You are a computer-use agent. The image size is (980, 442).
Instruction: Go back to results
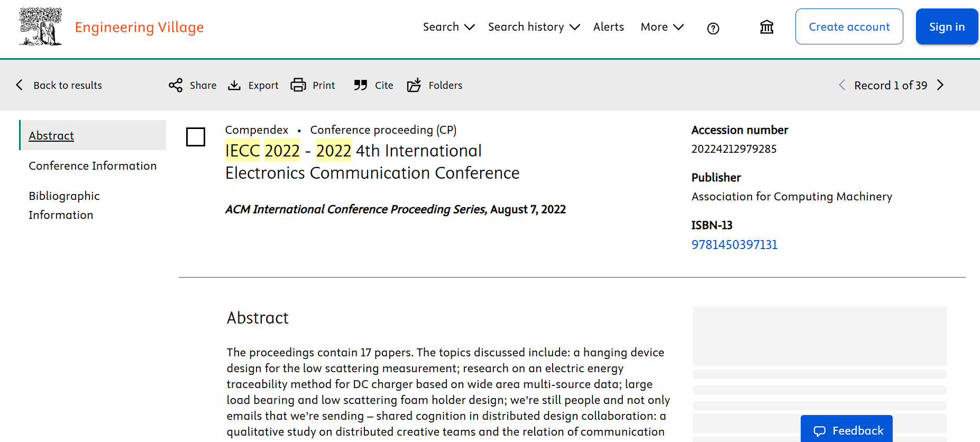tap(59, 85)
